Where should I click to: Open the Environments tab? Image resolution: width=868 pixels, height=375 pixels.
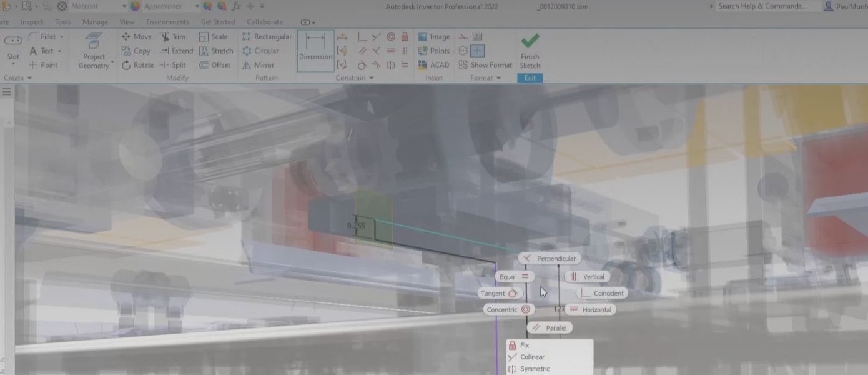coord(167,21)
